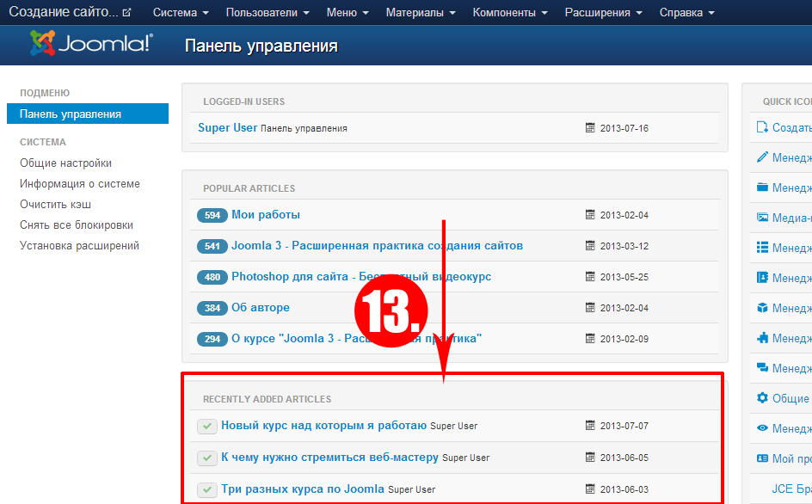Toggle published check for Три разных курса
Screen dimensions: 812x504
(x=206, y=489)
